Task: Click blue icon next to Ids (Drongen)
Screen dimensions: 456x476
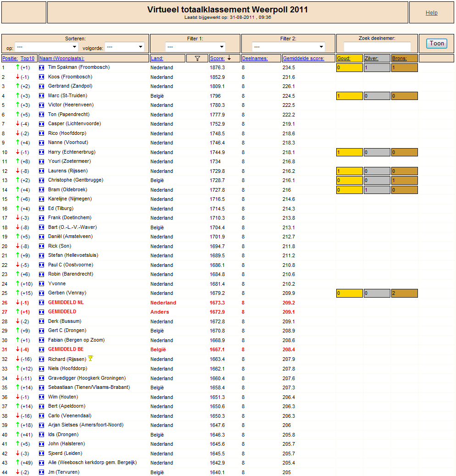Action: tap(42, 435)
